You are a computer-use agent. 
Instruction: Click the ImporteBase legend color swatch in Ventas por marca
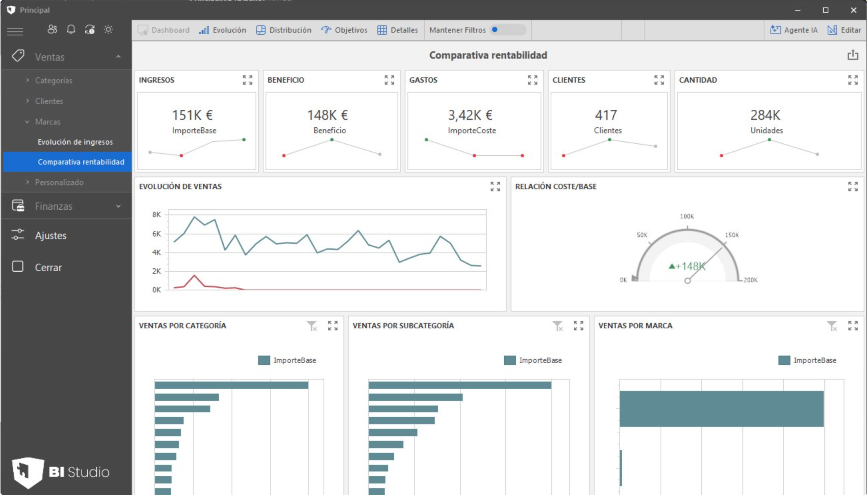coord(784,360)
